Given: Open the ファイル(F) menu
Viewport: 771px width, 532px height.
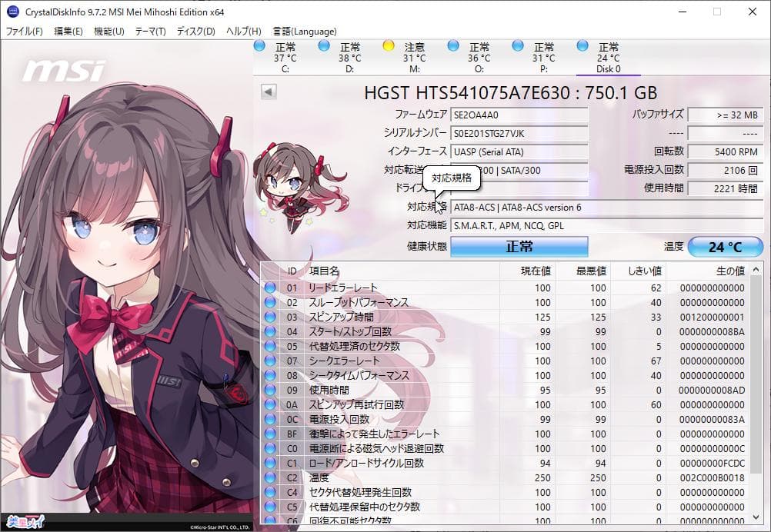Looking at the screenshot, I should pos(24,32).
